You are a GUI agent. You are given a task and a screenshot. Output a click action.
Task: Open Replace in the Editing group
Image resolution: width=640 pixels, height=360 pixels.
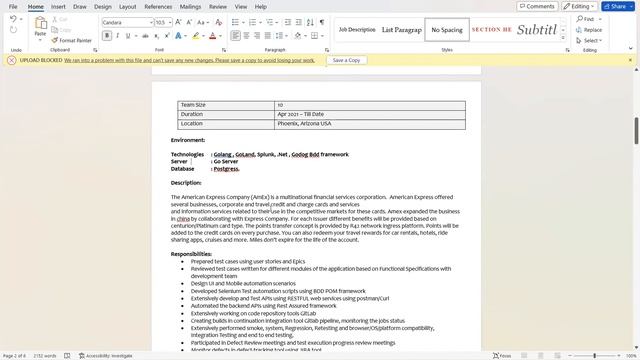pyautogui.click(x=589, y=30)
